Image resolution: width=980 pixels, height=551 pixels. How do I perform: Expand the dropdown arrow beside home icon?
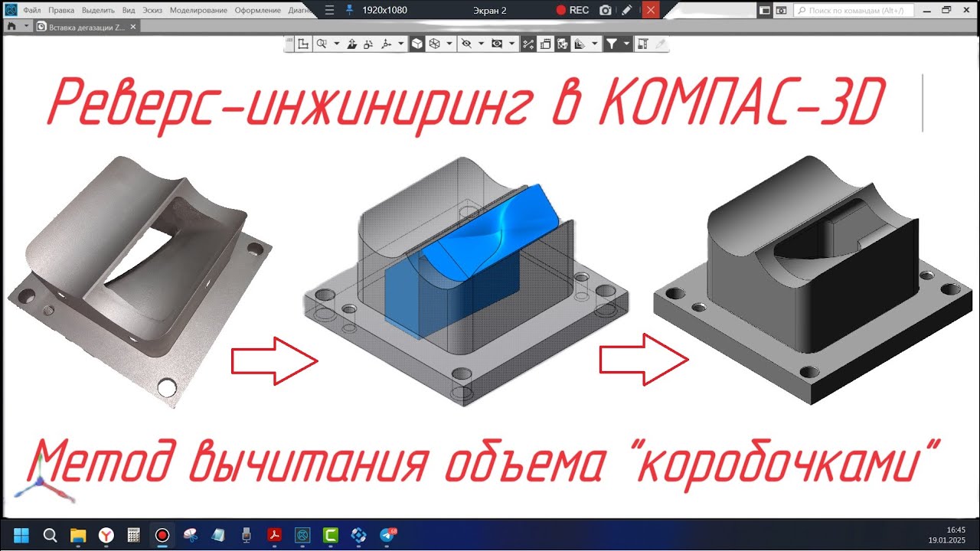point(27,26)
